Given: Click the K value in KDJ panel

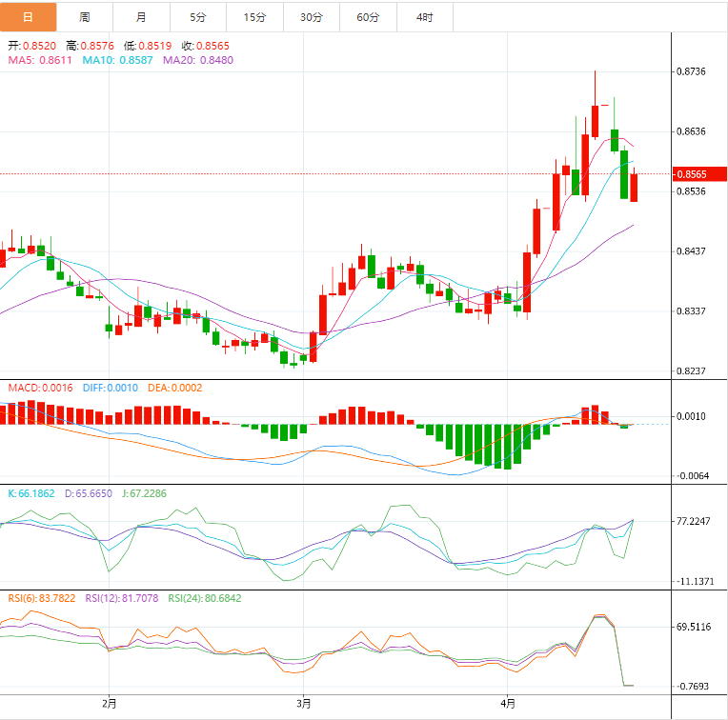Looking at the screenshot, I should tap(31, 493).
